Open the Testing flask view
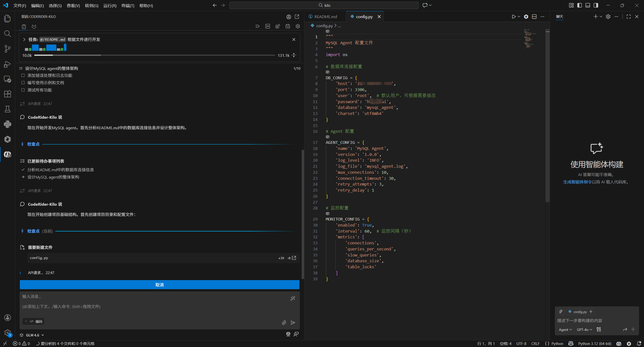Image resolution: width=644 pixels, height=347 pixels. (8, 109)
